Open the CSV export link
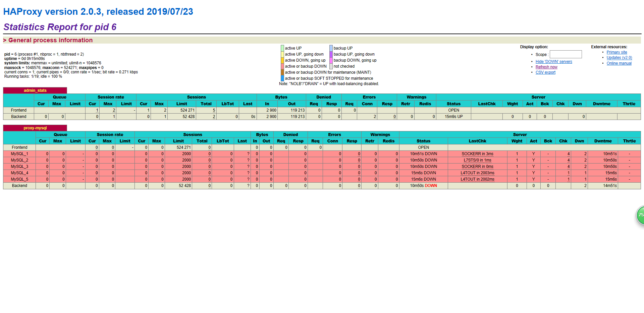644x313 pixels. (545, 72)
